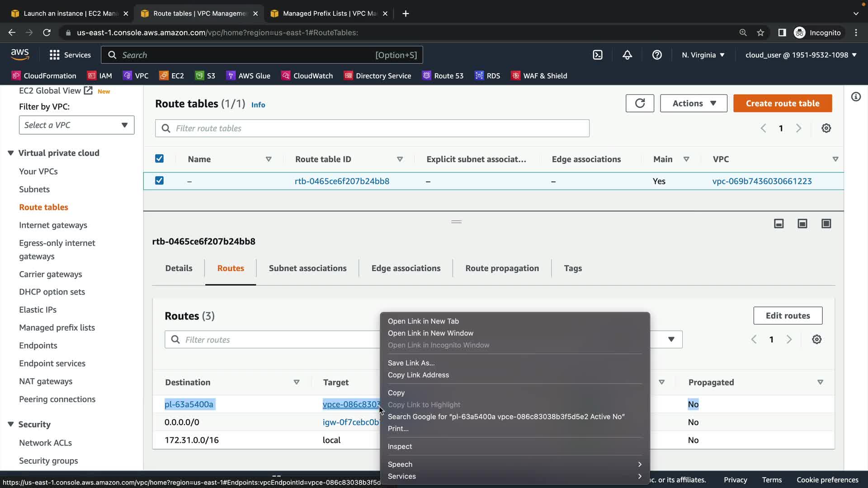
Task: Open the vpc-069b7436030661223 link
Action: click(762, 181)
